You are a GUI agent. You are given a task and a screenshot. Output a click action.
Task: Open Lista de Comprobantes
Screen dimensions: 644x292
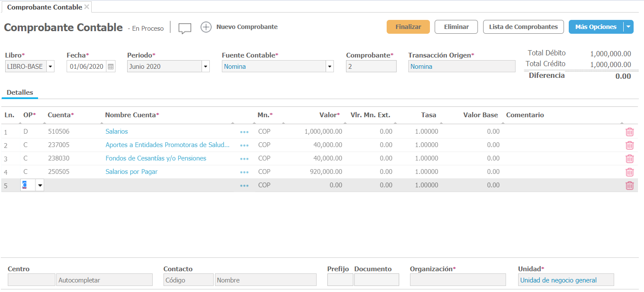[523, 27]
